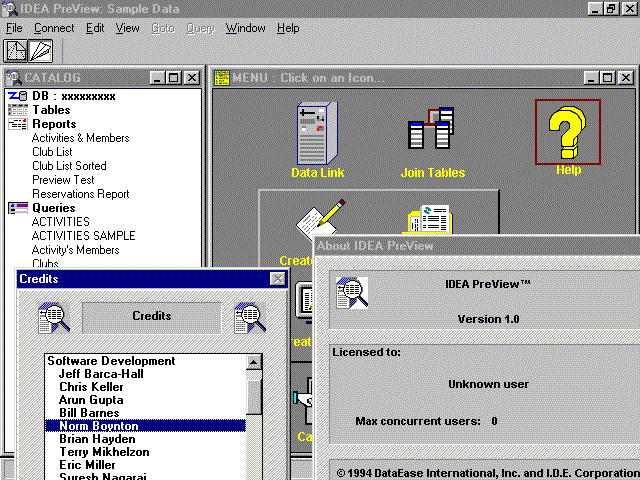Viewport: 640px width, 480px height.
Task: Open the View menu
Action: [127, 28]
